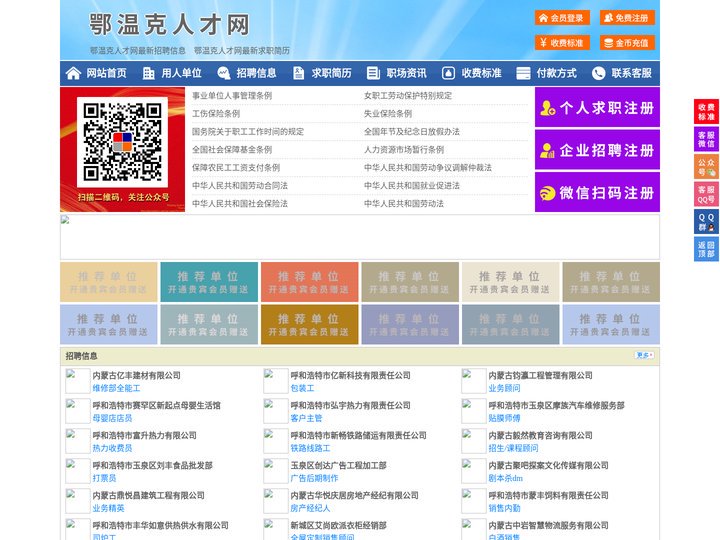This screenshot has height=540, width=720.
Task: Click the red 收费标准 side widget
Action: [x=706, y=112]
